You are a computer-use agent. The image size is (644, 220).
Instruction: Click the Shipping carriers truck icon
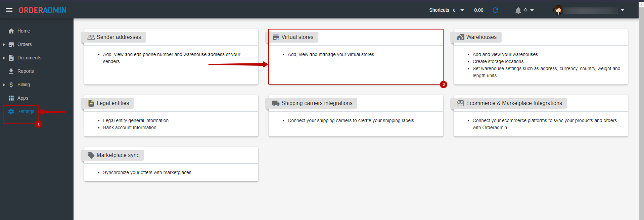276,103
